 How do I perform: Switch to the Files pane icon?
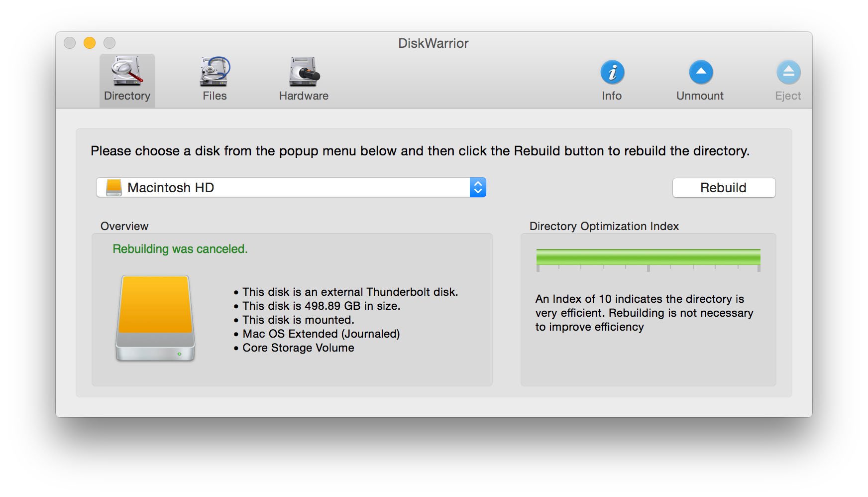[215, 71]
